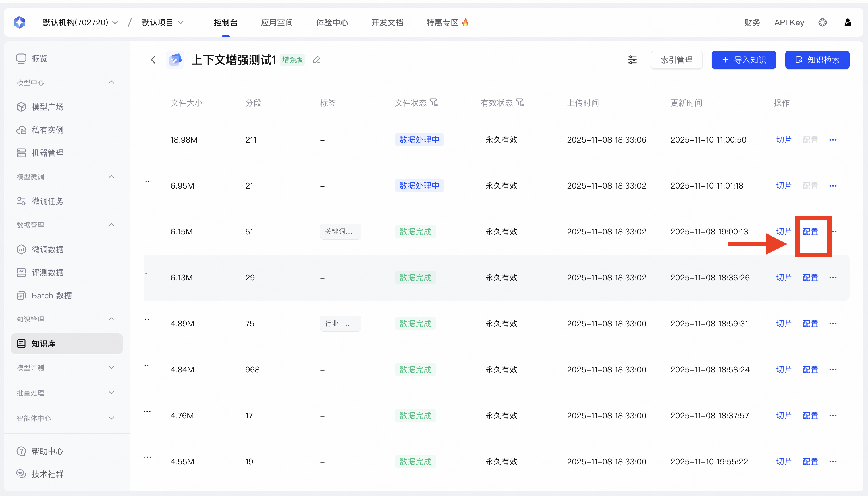Click the 导入知识 button
Screen dimensions: 868x496
click(x=743, y=60)
